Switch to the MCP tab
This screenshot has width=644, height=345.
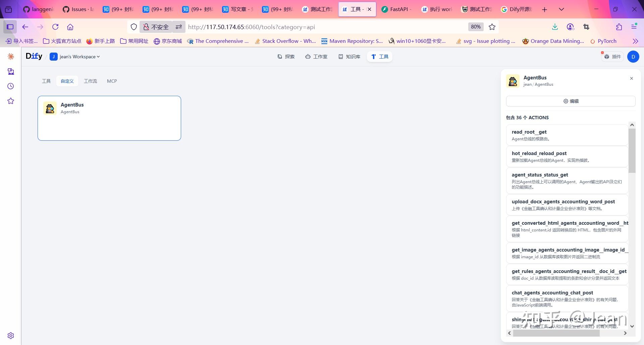112,81
